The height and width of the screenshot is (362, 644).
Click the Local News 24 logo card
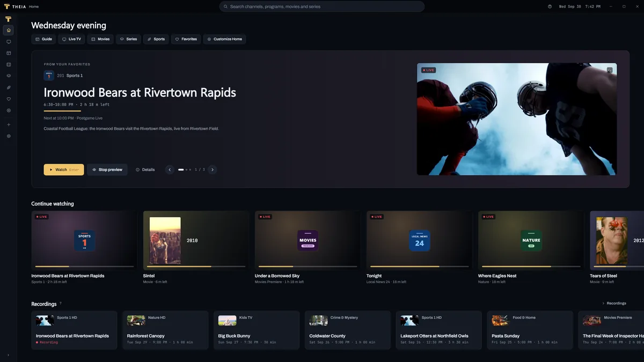point(419,241)
